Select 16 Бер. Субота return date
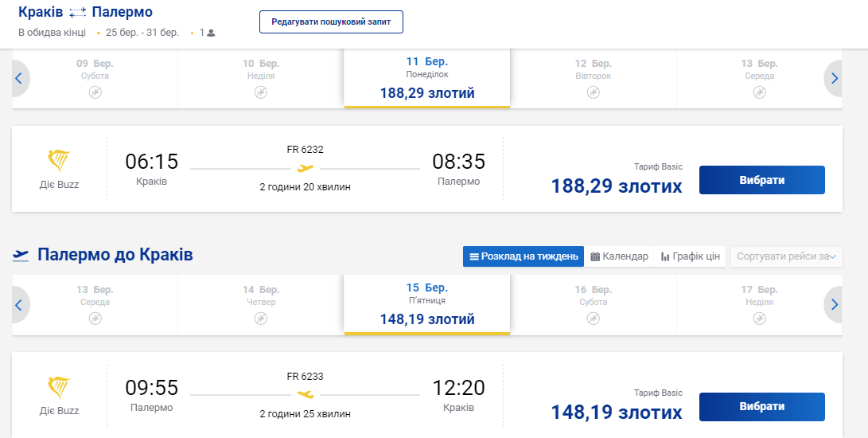The image size is (868, 438). tap(593, 304)
